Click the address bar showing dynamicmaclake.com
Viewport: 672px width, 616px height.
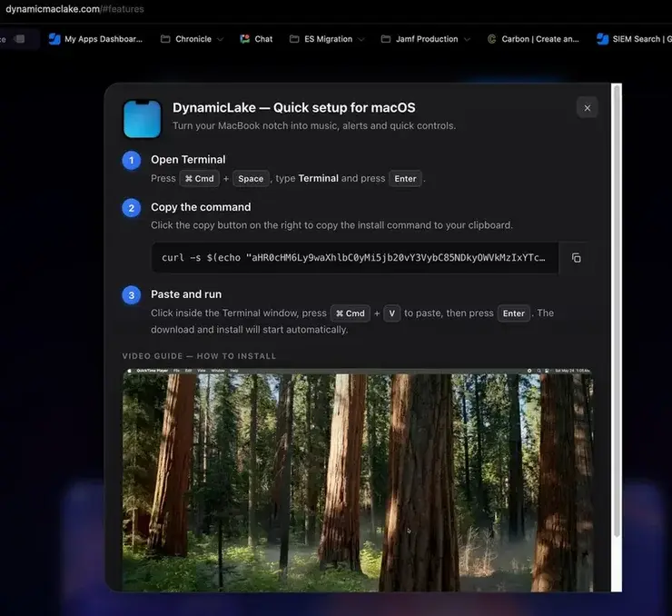[x=74, y=9]
